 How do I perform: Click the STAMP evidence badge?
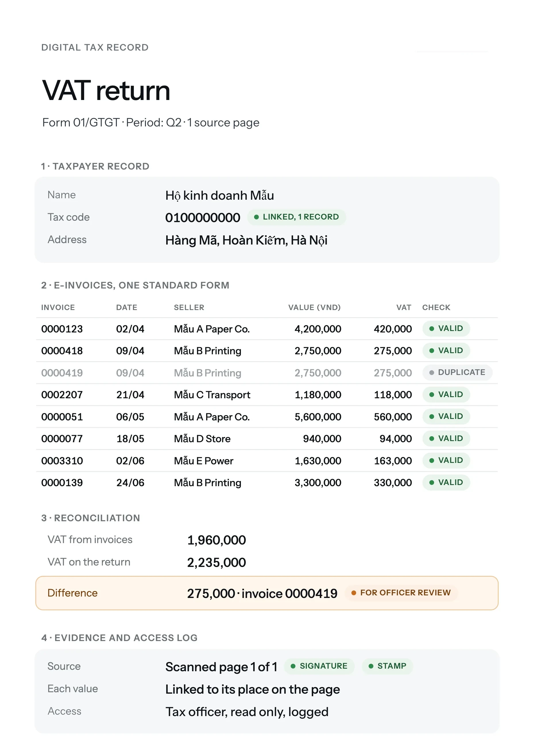pos(387,666)
